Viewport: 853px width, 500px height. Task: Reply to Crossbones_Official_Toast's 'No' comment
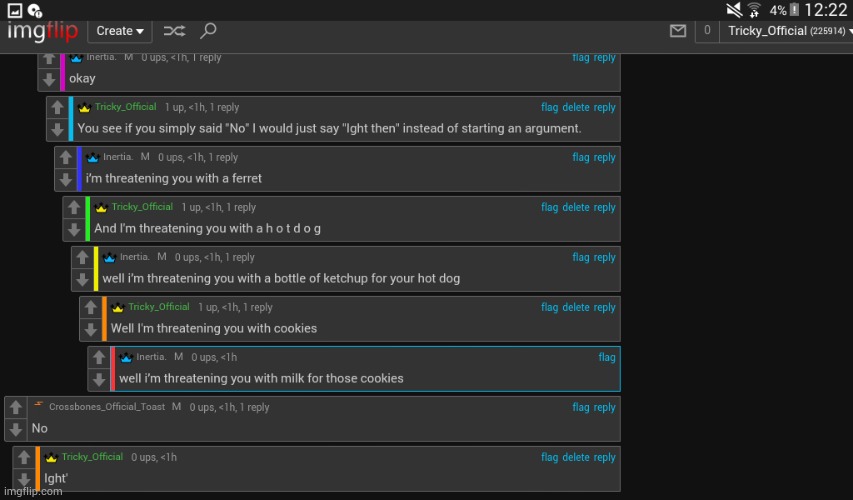click(x=604, y=407)
